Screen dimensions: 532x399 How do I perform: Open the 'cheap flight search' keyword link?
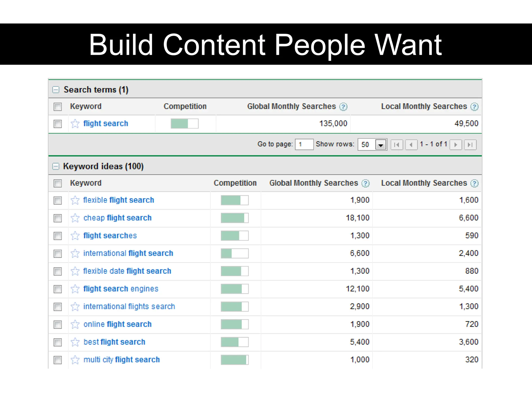(x=117, y=218)
